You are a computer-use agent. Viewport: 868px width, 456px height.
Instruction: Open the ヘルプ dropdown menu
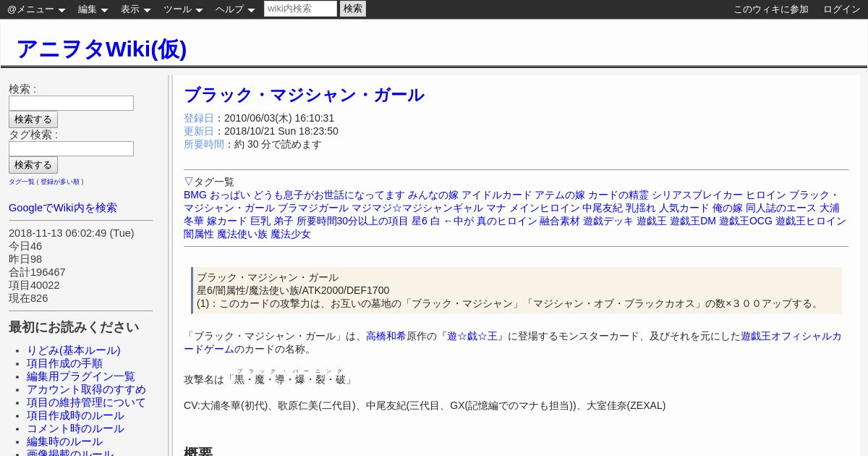click(235, 9)
